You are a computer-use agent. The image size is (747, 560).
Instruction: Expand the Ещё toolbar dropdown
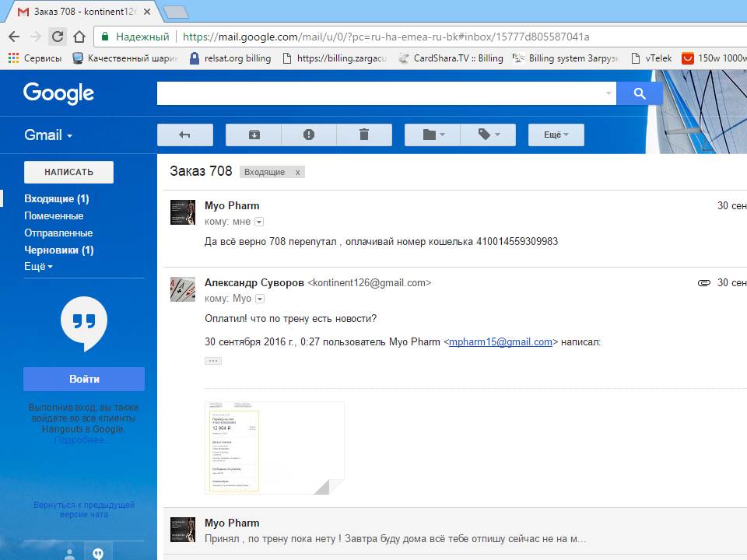click(556, 135)
